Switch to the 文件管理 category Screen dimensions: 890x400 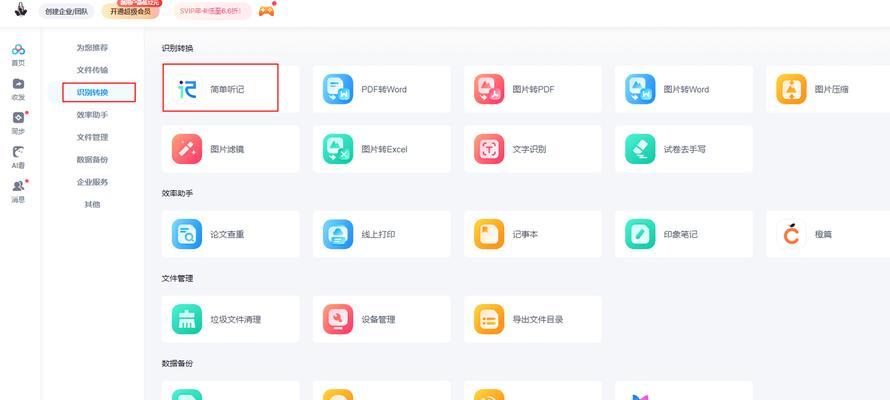click(92, 137)
